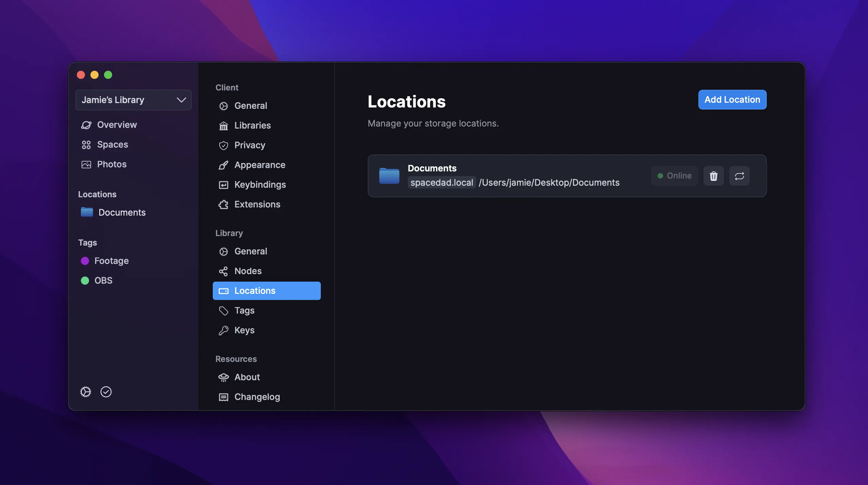Screen dimensions: 868x485
Task: Click the sync status checkmark icon
Action: (106, 391)
